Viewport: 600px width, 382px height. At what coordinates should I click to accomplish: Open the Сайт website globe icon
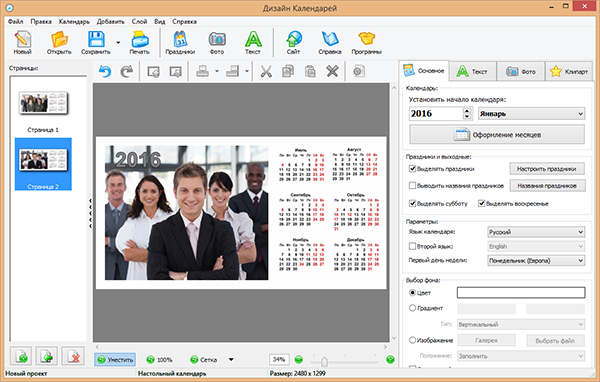click(x=293, y=42)
